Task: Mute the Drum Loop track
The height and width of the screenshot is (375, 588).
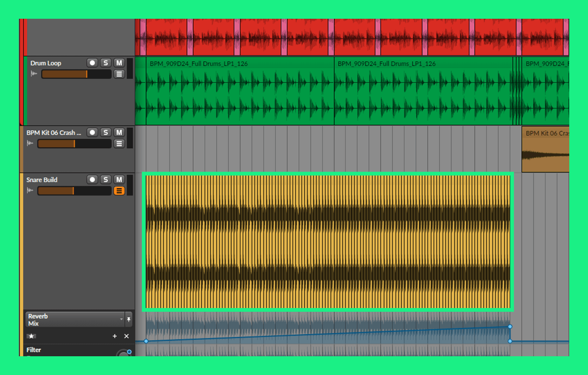Action: point(119,63)
